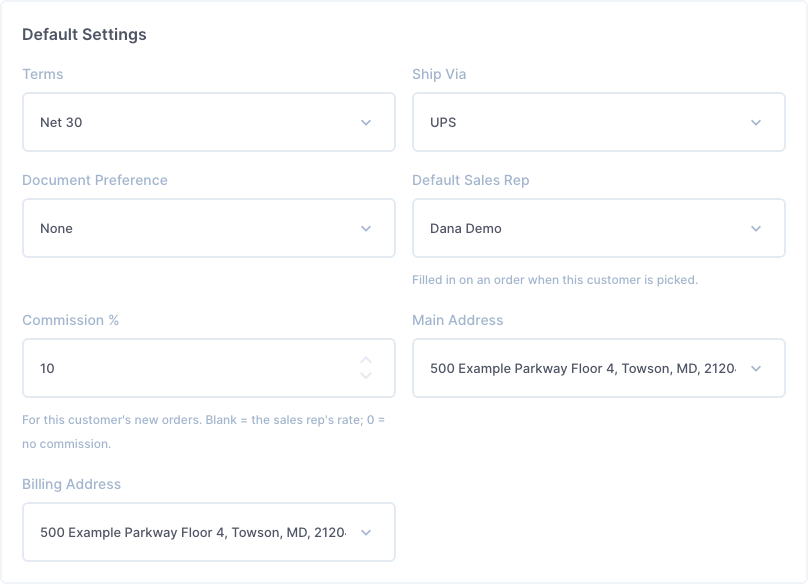Decrease Commission % with the down arrow
The image size is (808, 584).
(366, 376)
